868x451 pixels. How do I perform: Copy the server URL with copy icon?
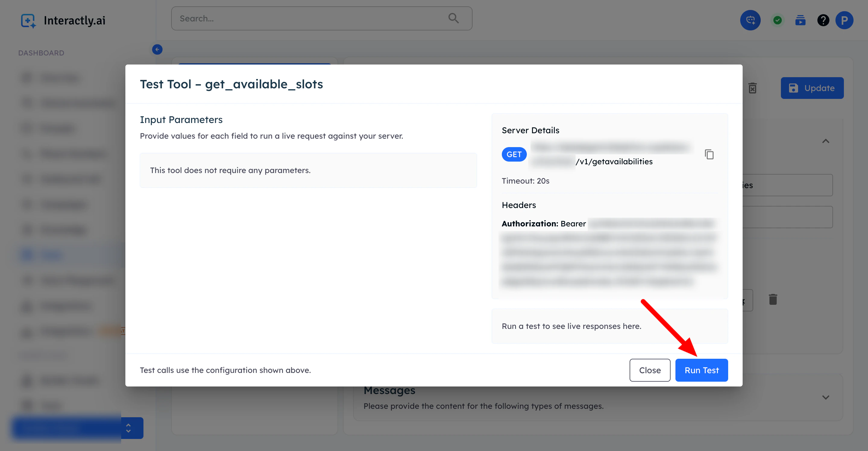(709, 154)
